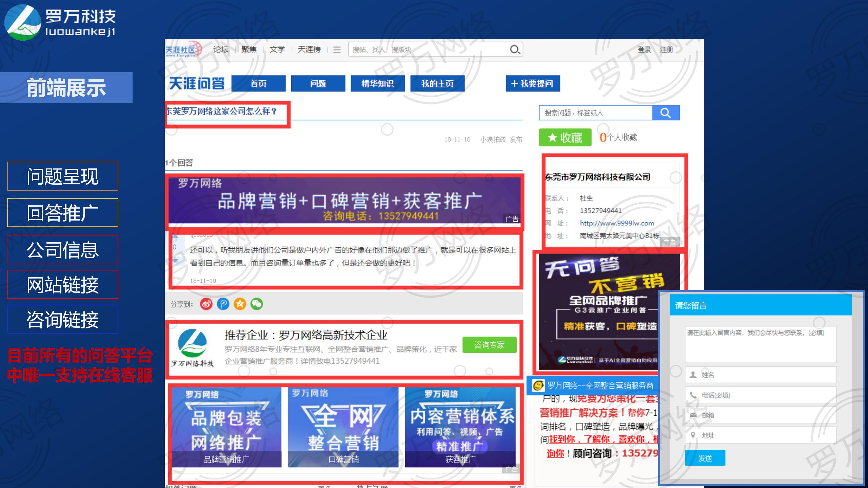Click the 天涯问答 logo
The width and height of the screenshot is (868, 488).
point(197,83)
